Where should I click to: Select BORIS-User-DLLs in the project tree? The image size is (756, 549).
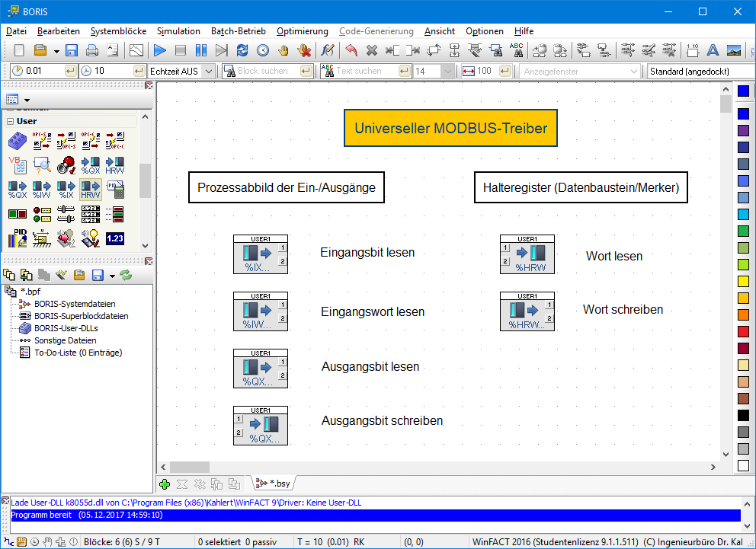66,328
